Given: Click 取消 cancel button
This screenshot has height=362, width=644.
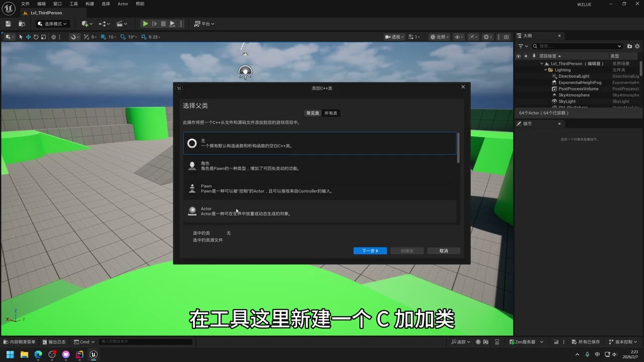Looking at the screenshot, I should [443, 251].
